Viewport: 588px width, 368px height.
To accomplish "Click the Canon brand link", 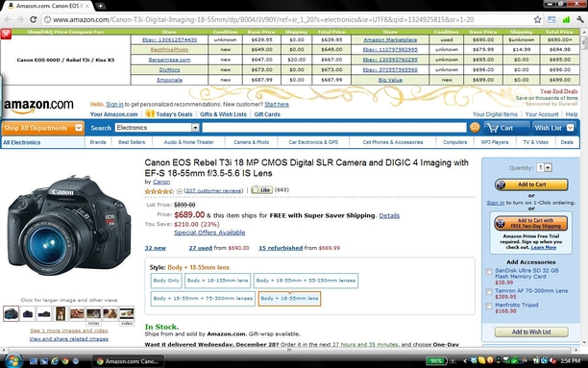I will coord(161,182).
